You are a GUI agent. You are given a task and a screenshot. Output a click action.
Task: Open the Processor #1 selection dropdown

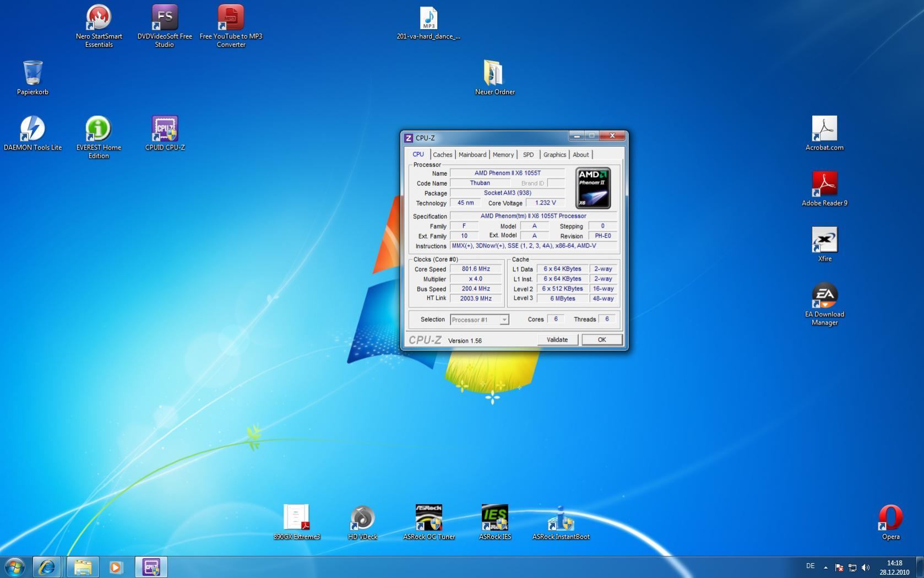[x=479, y=320]
